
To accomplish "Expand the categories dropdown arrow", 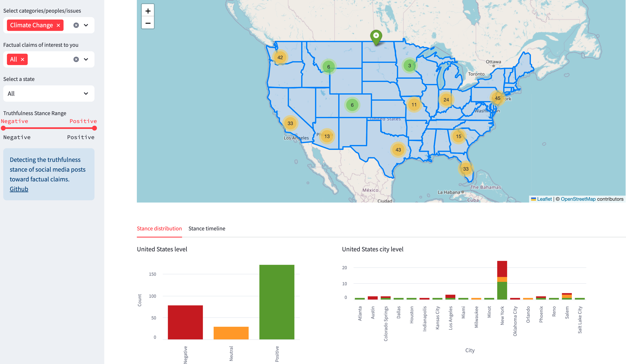I will click(x=86, y=25).
